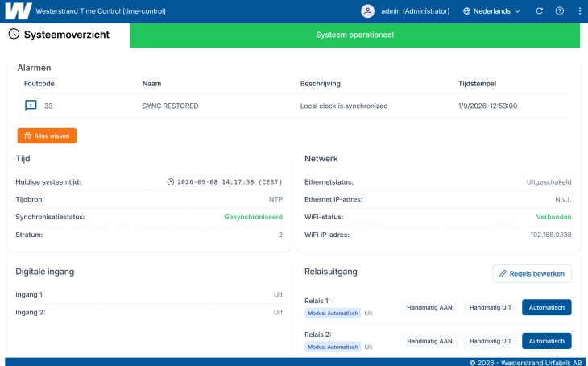Set Relais 1 to Handmatig UIT
This screenshot has width=588, height=366.
[x=491, y=307]
